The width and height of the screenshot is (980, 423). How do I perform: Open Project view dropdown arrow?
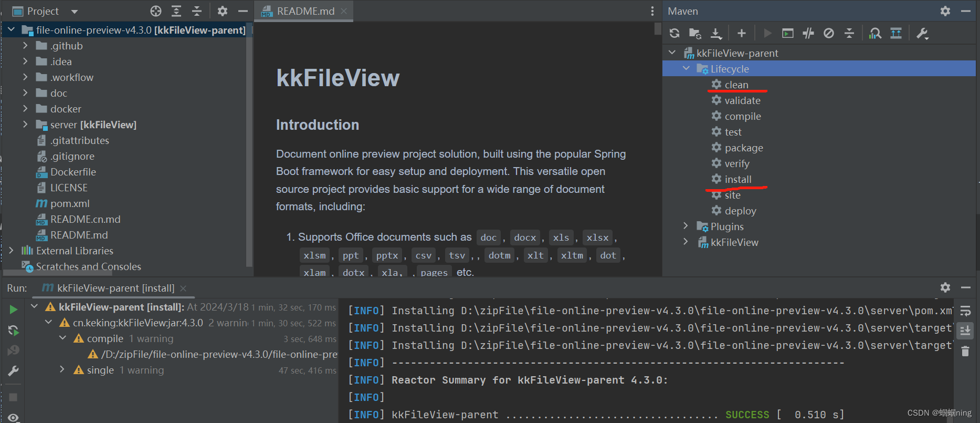[75, 12]
